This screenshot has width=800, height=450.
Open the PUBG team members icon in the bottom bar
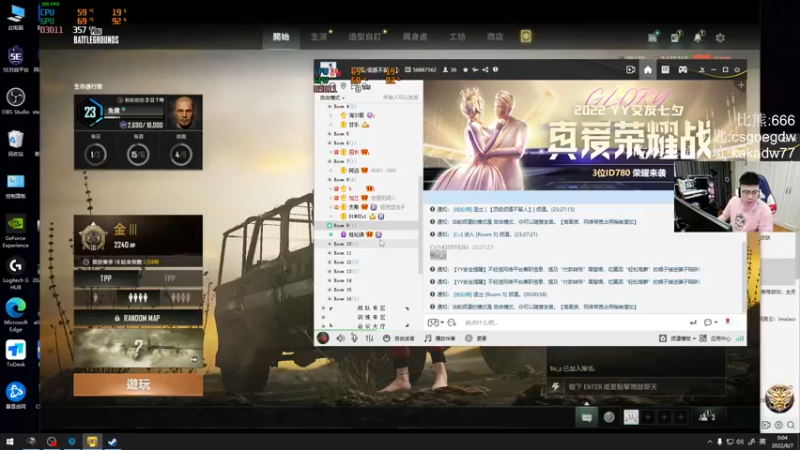click(x=707, y=417)
